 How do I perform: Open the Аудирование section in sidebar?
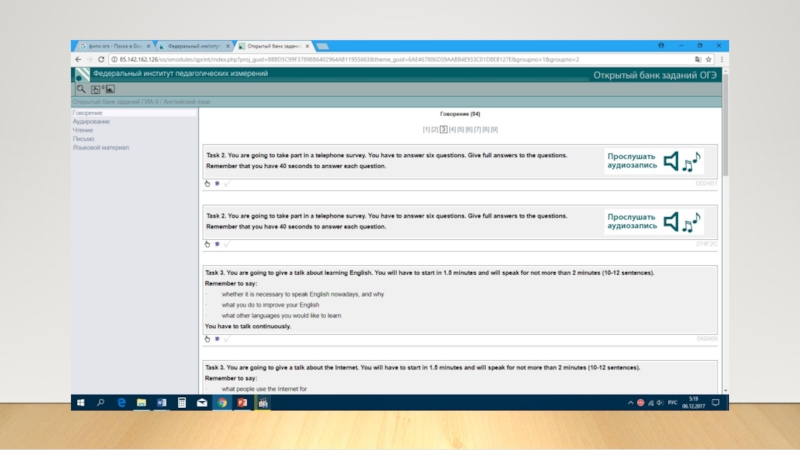click(x=91, y=121)
